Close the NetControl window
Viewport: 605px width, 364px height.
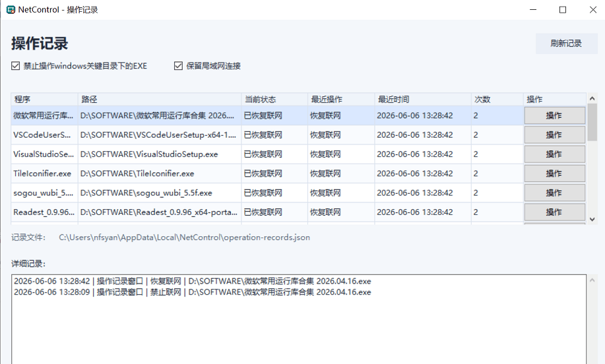point(593,10)
